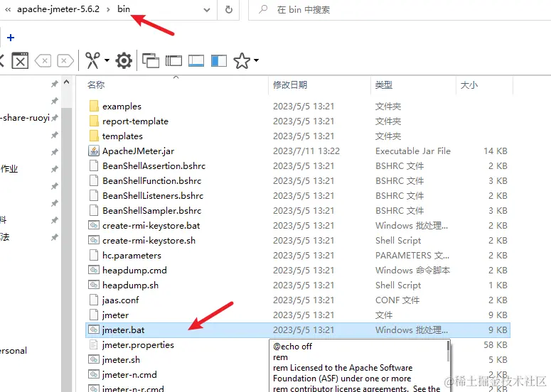This screenshot has width=551, height=392.
Task: Click the bottom-pane layout toolbar icon
Action: 196,61
